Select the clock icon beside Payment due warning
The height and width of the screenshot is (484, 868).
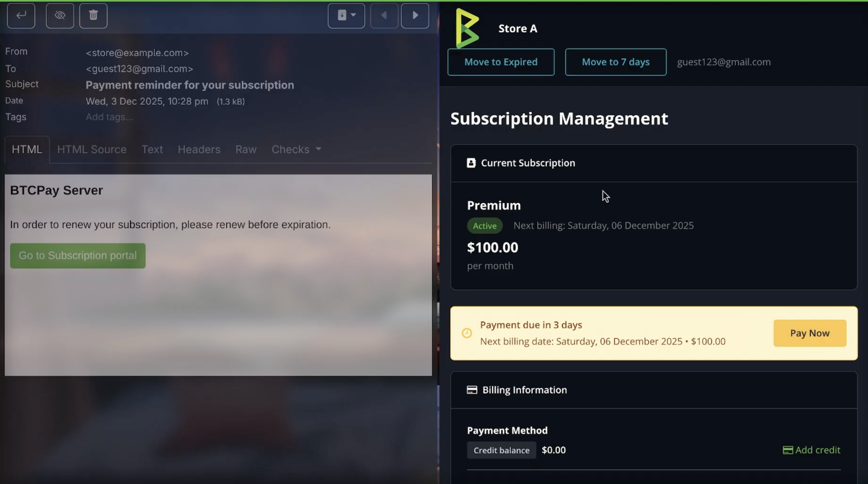coord(467,333)
